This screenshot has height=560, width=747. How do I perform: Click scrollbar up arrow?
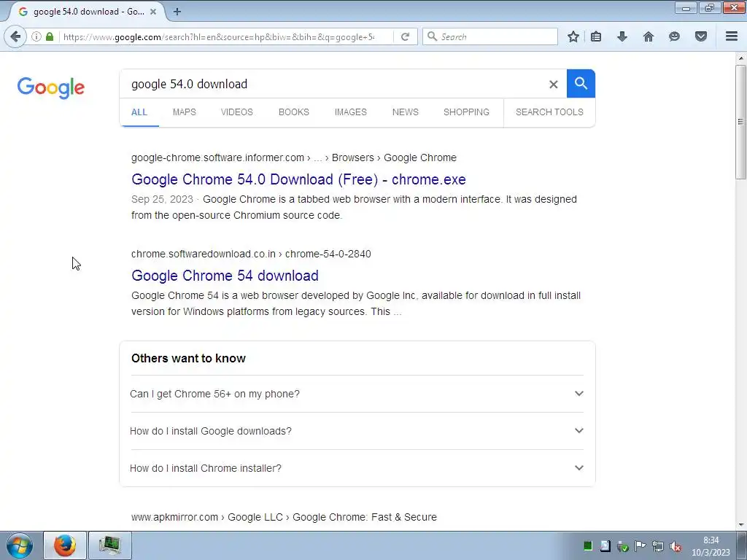click(x=740, y=58)
